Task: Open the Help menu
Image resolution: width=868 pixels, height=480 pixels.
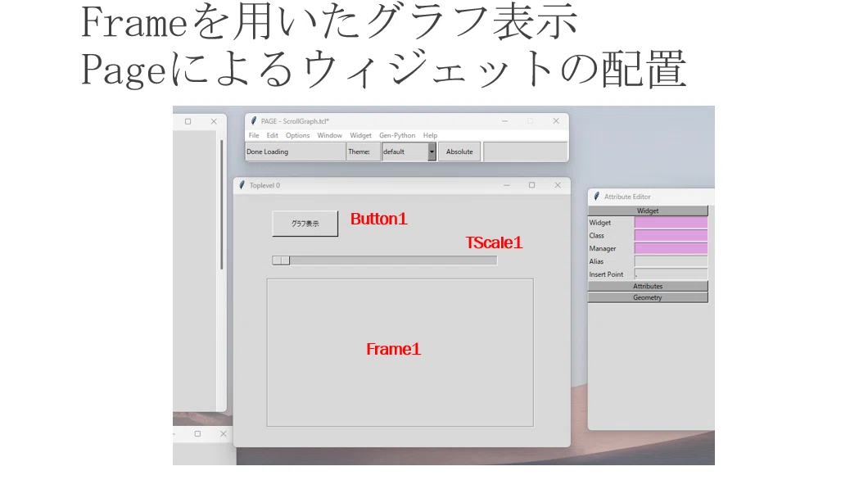Action: click(x=430, y=136)
